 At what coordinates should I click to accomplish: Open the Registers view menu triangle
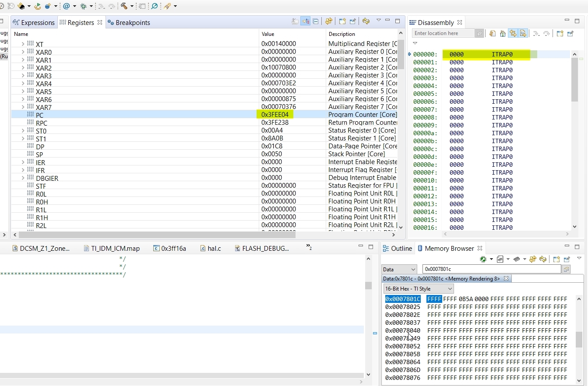tap(378, 20)
